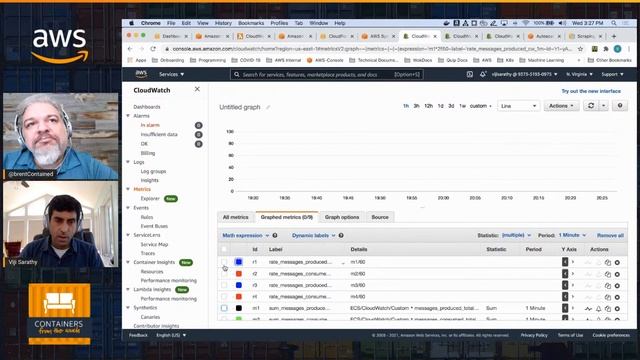Edit the Untitled graph title pencil icon

coord(268,107)
